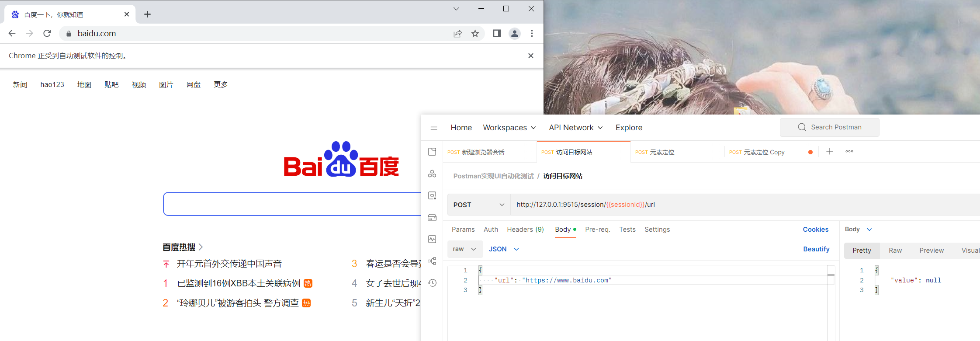The width and height of the screenshot is (980, 341).
Task: Bookmark this page with star icon
Action: coord(475,34)
